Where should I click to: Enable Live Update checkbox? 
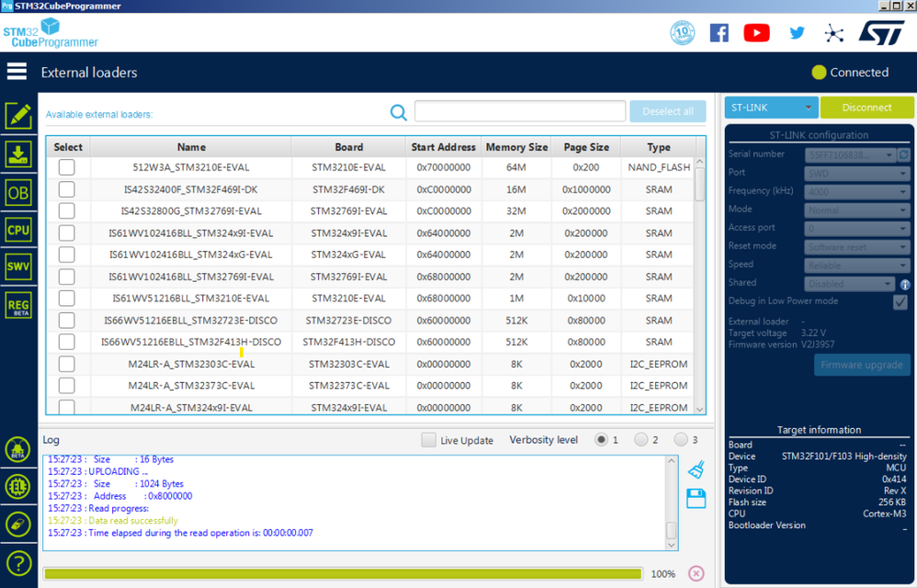pos(429,440)
